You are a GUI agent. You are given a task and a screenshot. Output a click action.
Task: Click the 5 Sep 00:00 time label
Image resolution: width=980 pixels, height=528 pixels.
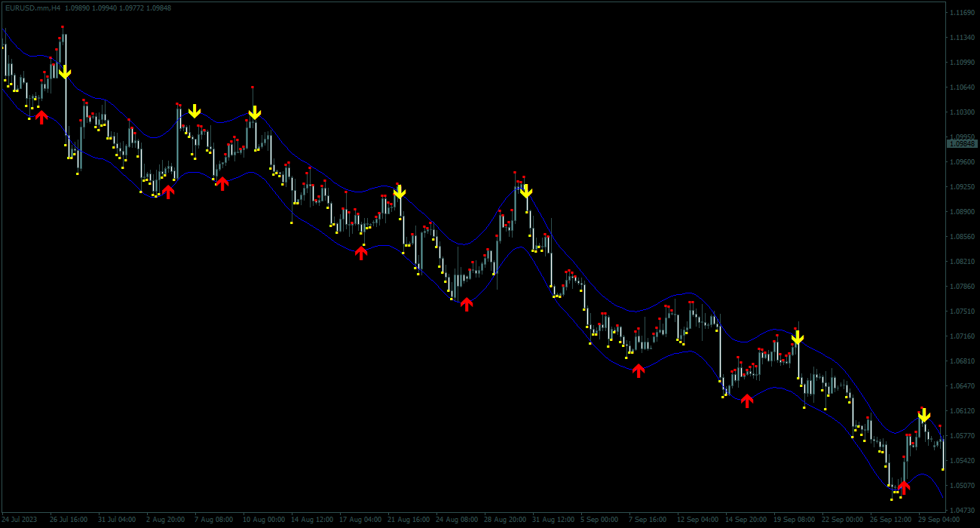[x=599, y=520]
